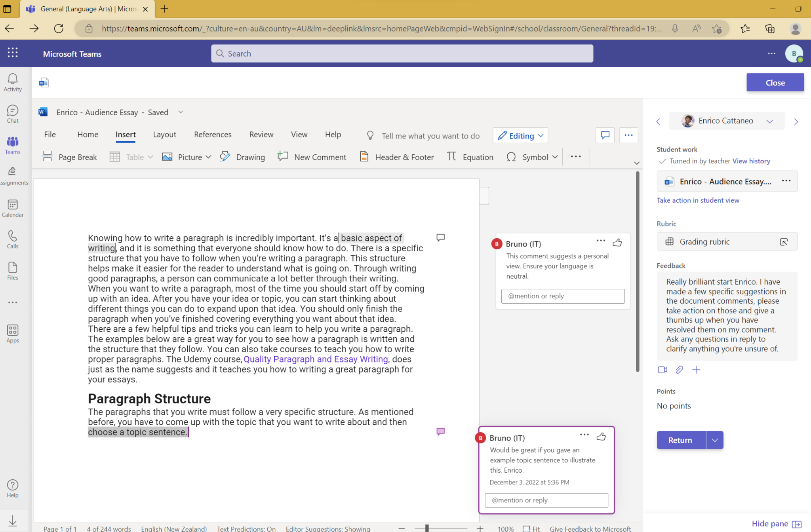
Task: Switch to the Review ribbon tab
Action: [x=261, y=135]
